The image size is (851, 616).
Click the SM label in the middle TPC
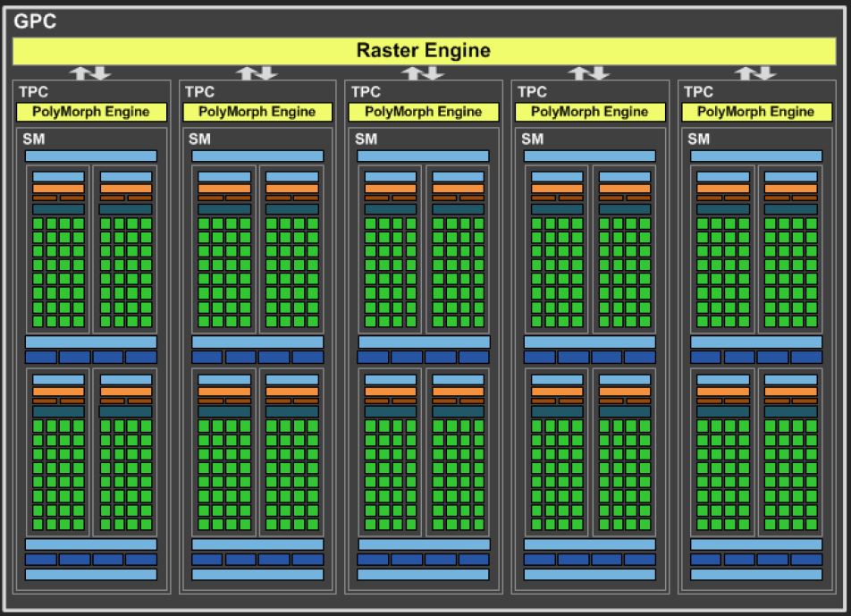click(366, 139)
